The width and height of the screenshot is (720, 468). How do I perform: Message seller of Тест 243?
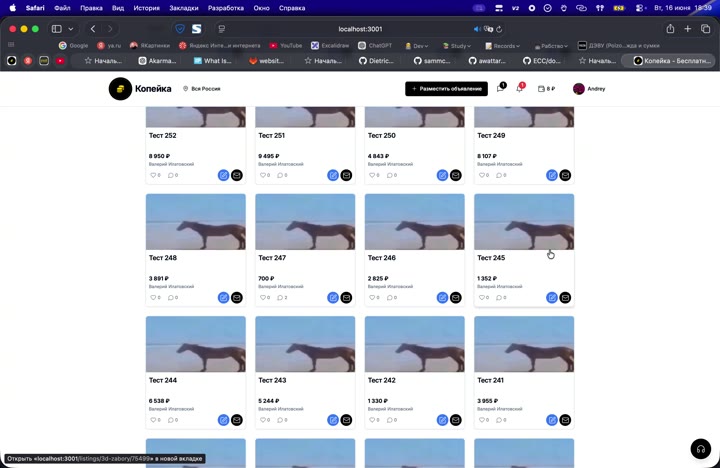pyautogui.click(x=346, y=420)
